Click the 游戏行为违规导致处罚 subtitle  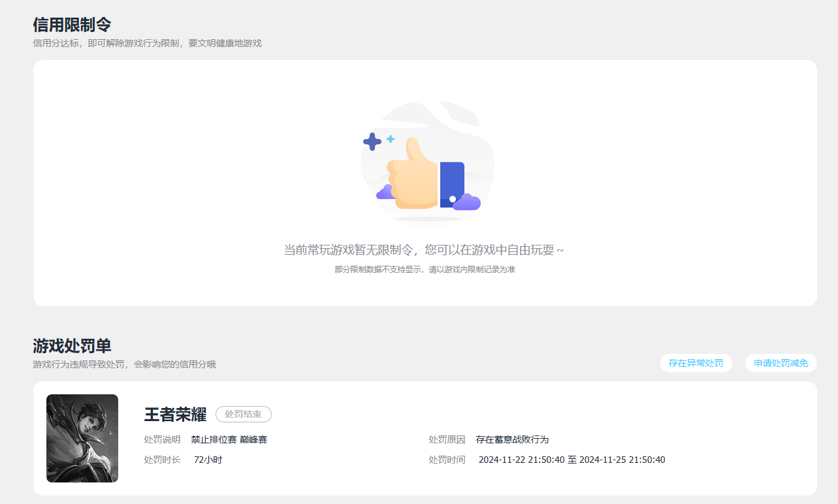pyautogui.click(x=124, y=364)
